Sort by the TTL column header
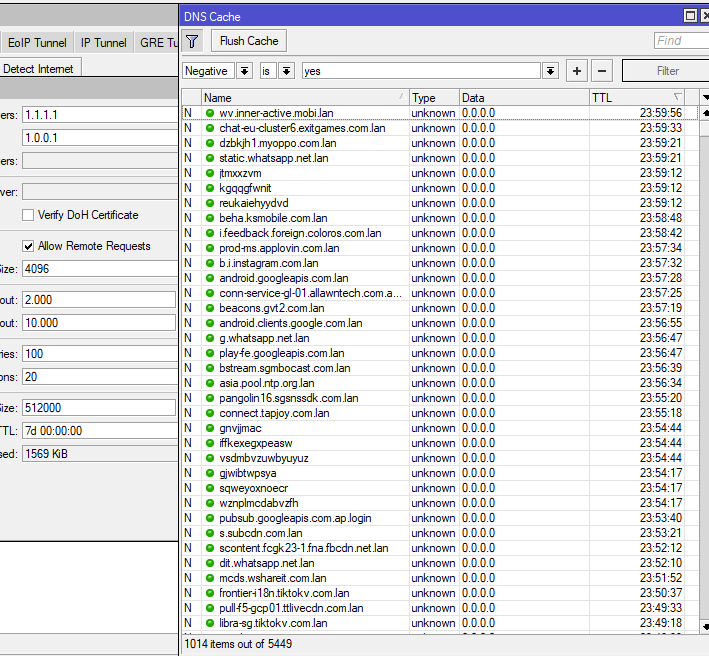Screen dimensions: 709x656 pyautogui.click(x=637, y=98)
